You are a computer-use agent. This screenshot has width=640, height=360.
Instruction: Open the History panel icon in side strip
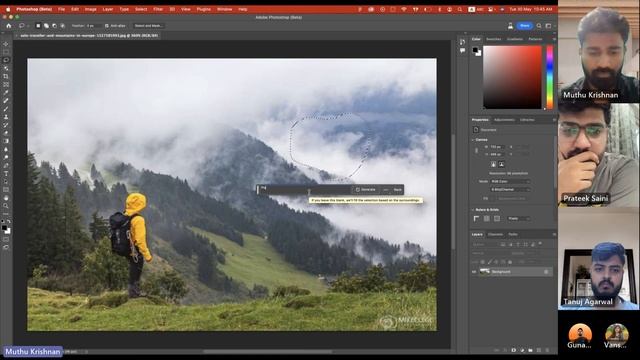pos(462,42)
